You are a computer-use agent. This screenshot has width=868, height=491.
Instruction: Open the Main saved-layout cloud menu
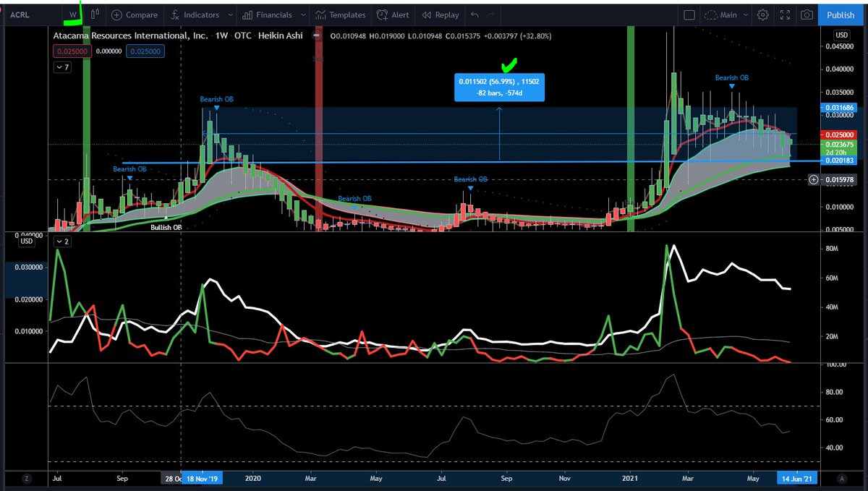pos(726,14)
